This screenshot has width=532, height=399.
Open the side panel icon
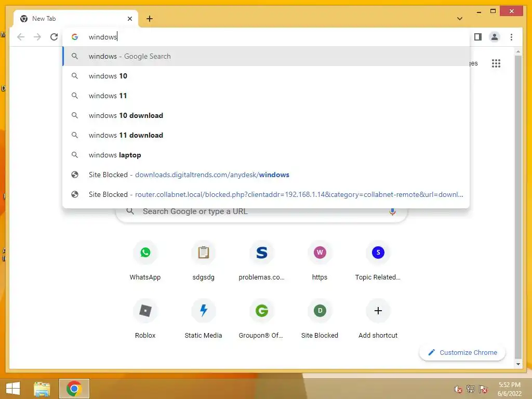[478, 37]
